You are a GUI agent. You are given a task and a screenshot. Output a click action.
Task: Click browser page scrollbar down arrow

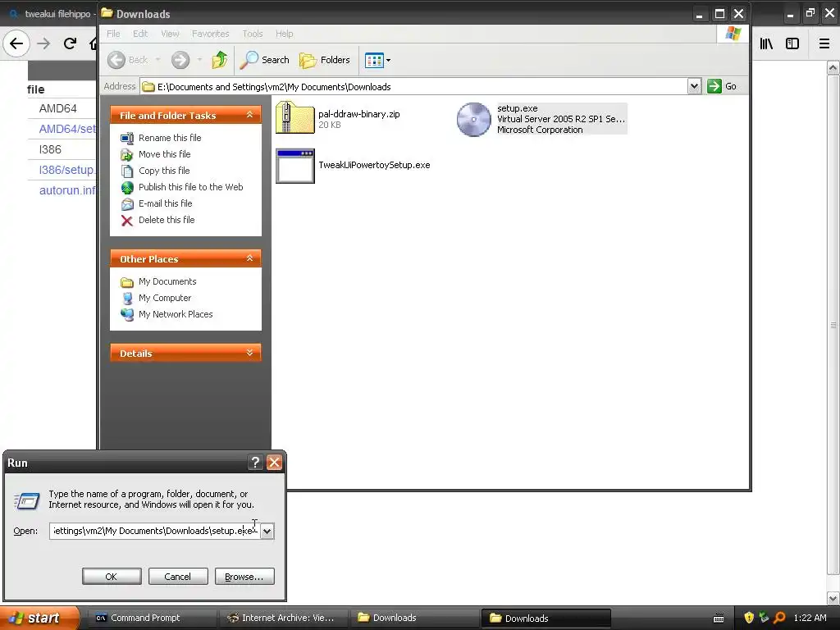pos(833,598)
